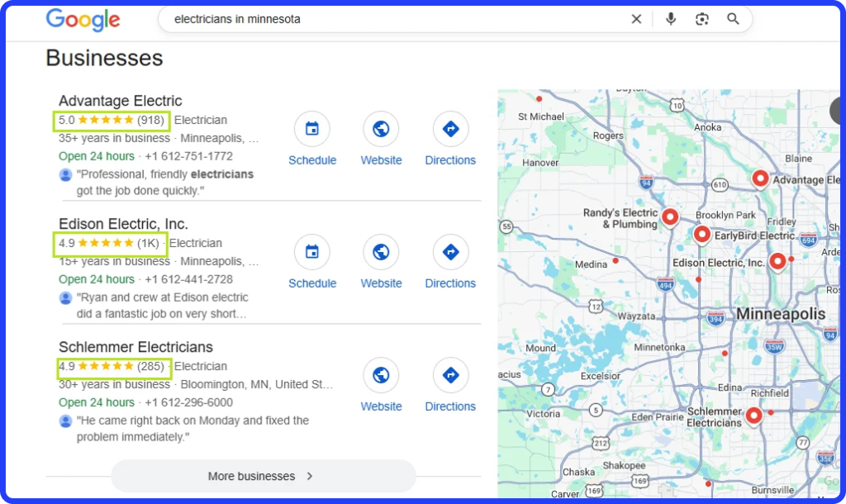Click the St Michael label on map
The width and height of the screenshot is (846, 504).
point(540,116)
